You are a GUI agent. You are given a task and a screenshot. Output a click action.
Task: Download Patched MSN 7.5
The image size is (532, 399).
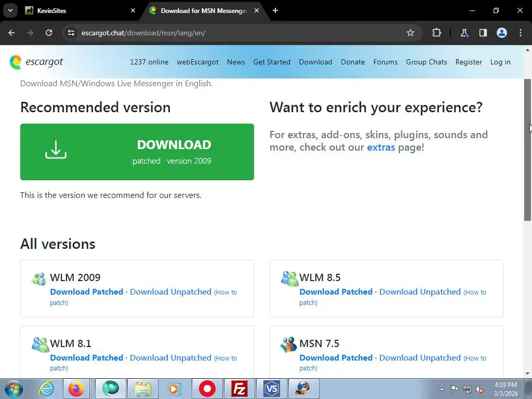tap(336, 357)
